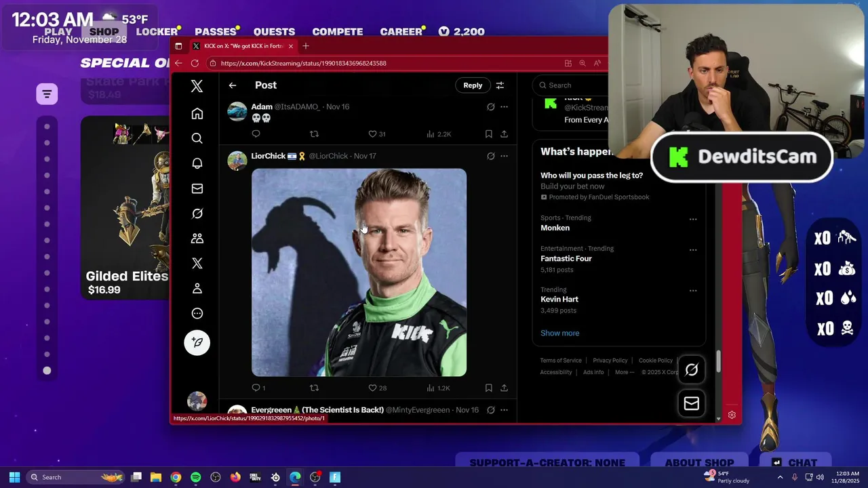Open LiorChick's goat photo attachment
The width and height of the screenshot is (868, 488).
[x=359, y=272]
